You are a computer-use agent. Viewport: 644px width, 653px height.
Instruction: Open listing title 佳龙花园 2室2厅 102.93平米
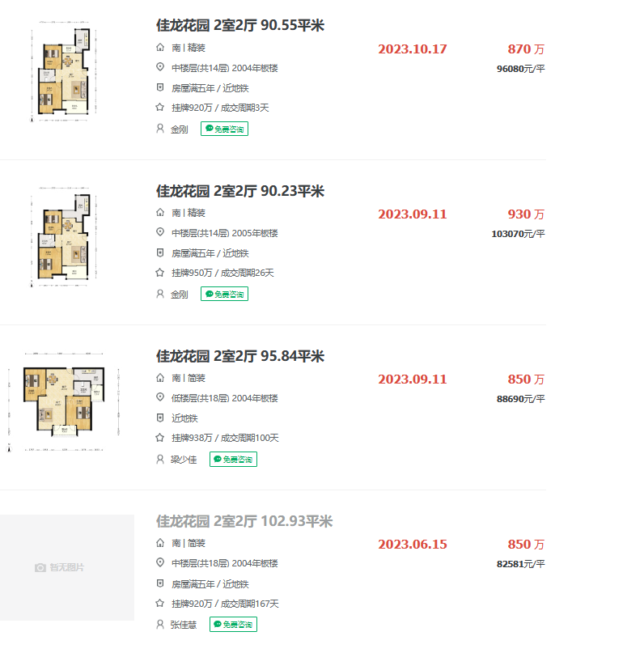point(244,522)
